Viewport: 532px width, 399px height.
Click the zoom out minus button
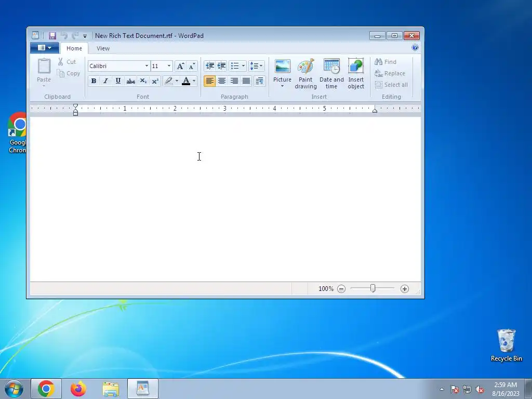[341, 289]
